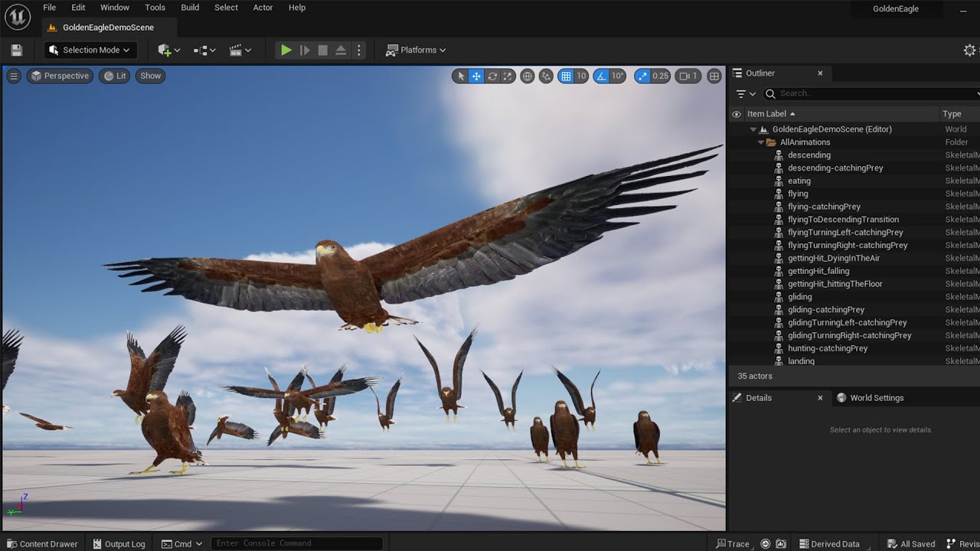Save the current level with the floppy icon
Image resolution: width=980 pixels, height=551 pixels.
click(x=17, y=51)
